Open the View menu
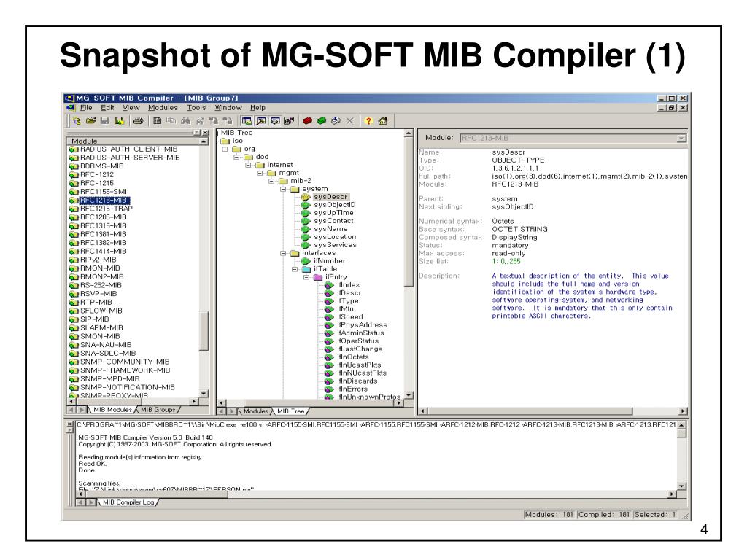This screenshot has height=560, width=747. click(131, 108)
